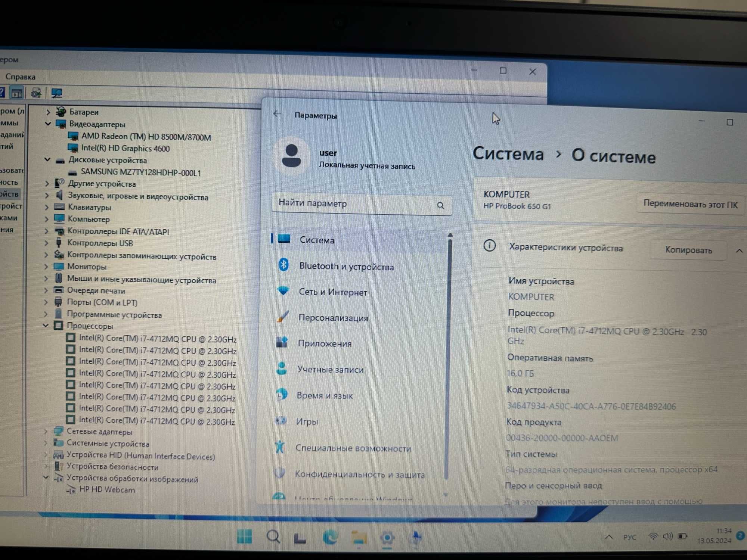
Task: Open File Explorer from taskbar
Action: (359, 538)
